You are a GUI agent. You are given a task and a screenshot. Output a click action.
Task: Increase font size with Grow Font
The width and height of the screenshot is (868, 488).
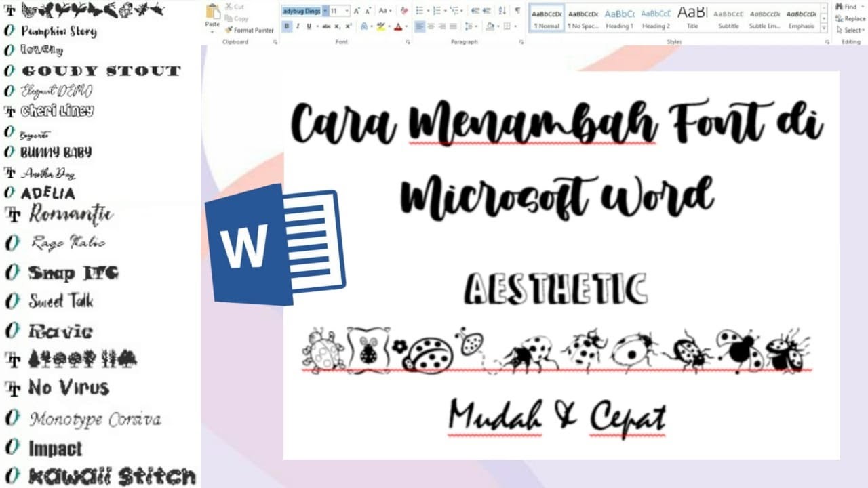coord(357,11)
